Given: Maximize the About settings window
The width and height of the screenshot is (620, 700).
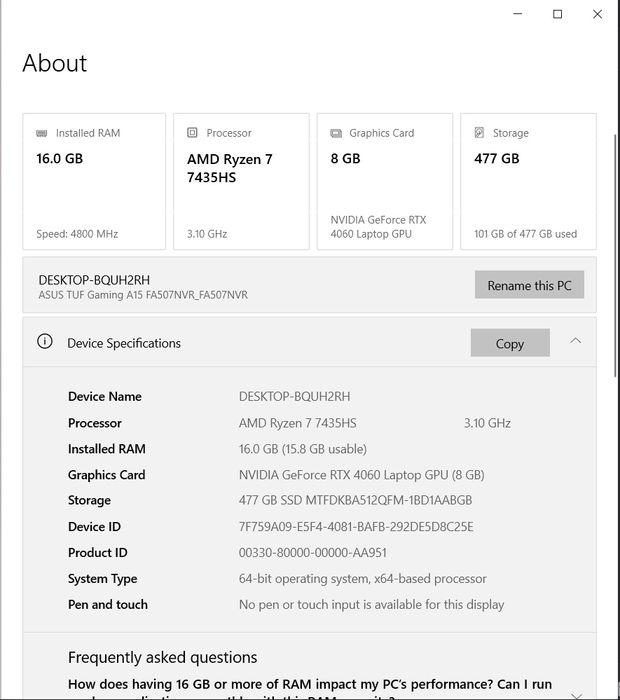Looking at the screenshot, I should tap(558, 14).
